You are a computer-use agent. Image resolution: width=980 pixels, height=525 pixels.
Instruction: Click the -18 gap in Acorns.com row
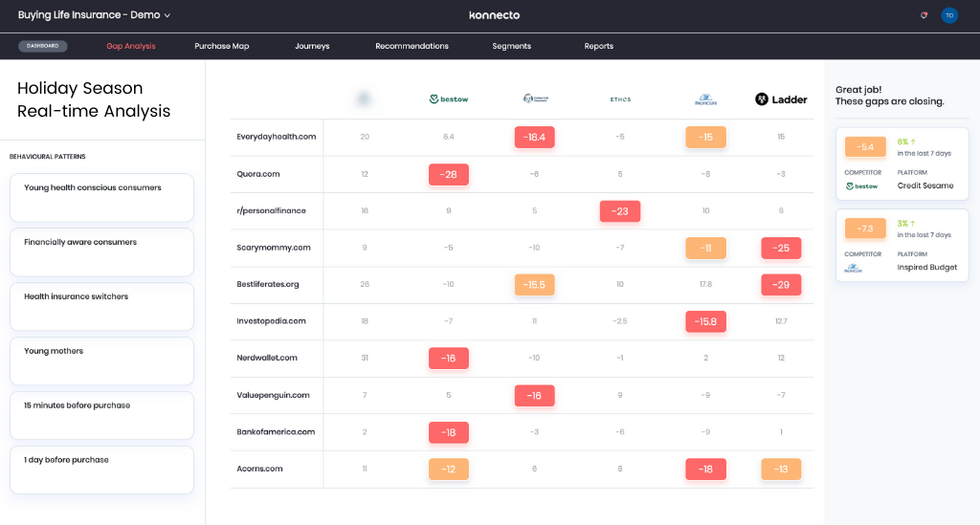[705, 469]
